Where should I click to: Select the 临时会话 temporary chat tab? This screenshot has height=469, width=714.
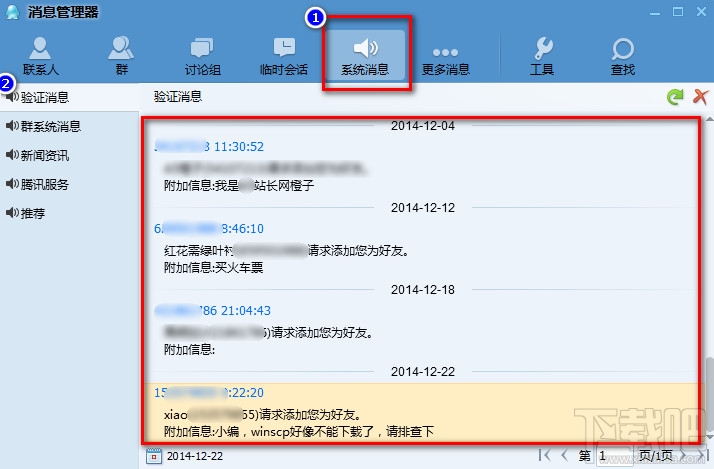point(284,56)
